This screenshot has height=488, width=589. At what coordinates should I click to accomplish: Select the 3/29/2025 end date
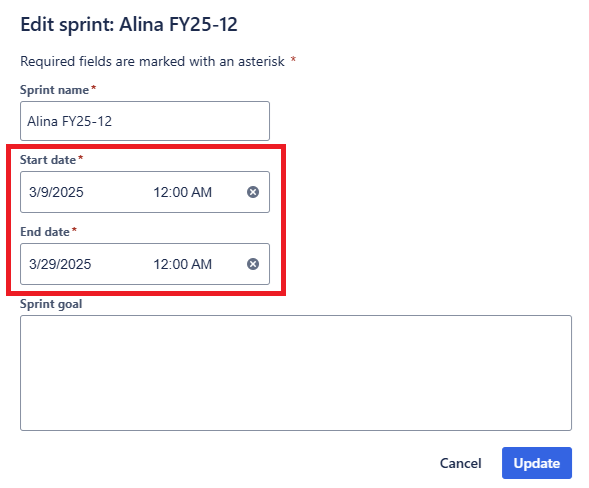point(60,264)
